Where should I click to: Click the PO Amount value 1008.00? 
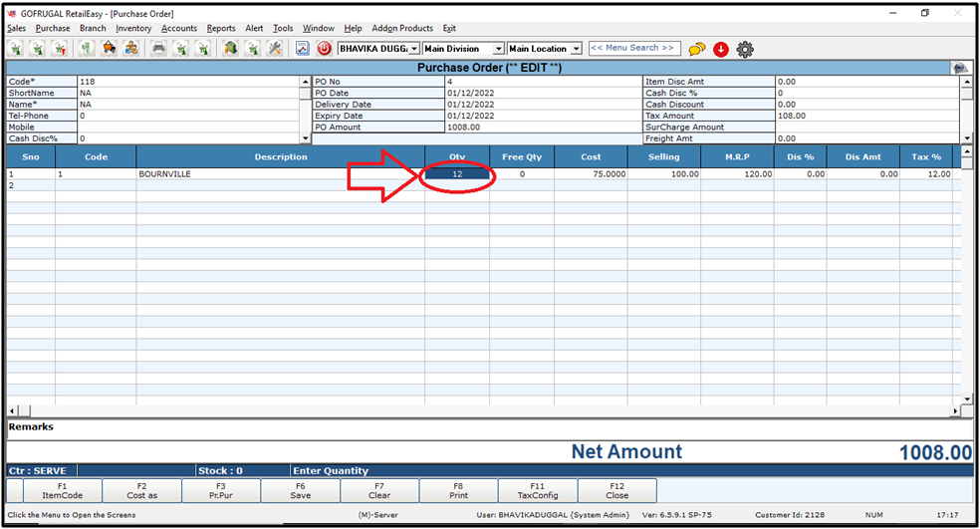543,127
